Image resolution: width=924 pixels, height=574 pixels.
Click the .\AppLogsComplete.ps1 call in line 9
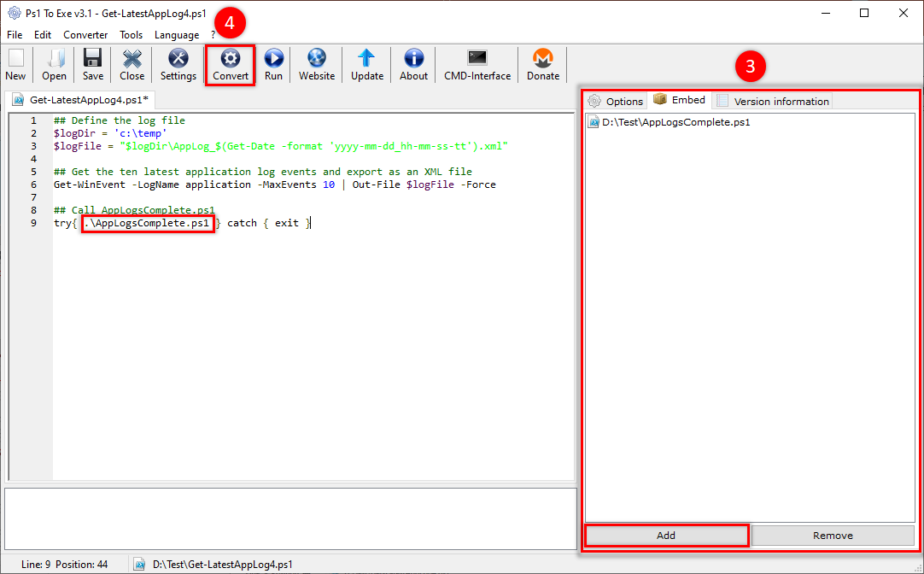[148, 223]
